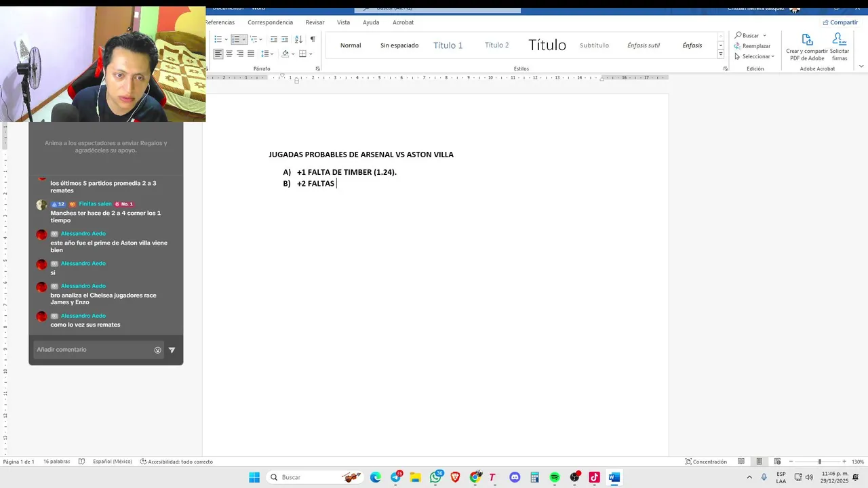
Task: Open Párrafo dialog launcher
Action: (317, 68)
